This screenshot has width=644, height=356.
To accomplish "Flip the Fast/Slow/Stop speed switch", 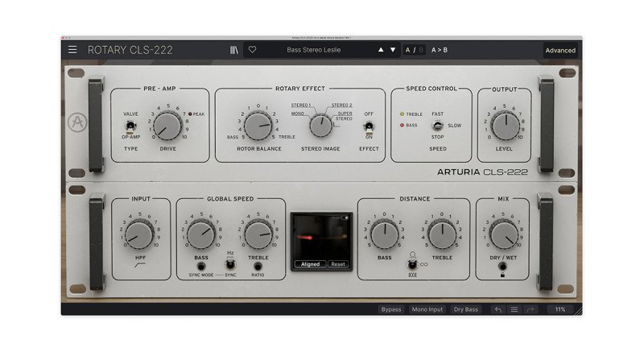I will [437, 126].
